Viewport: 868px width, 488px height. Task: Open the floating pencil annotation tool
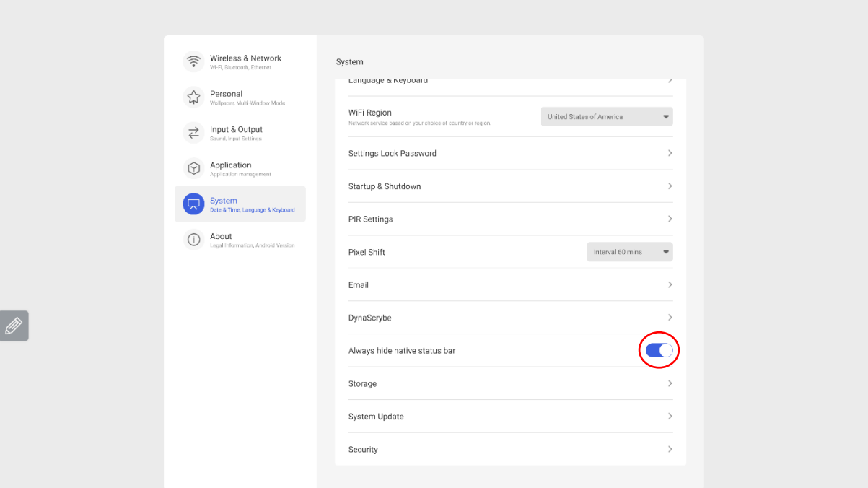(14, 326)
